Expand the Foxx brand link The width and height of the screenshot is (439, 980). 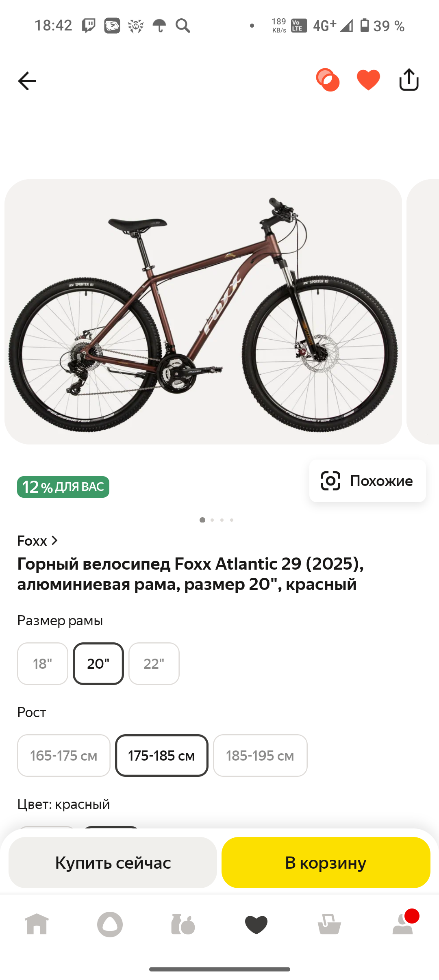38,541
